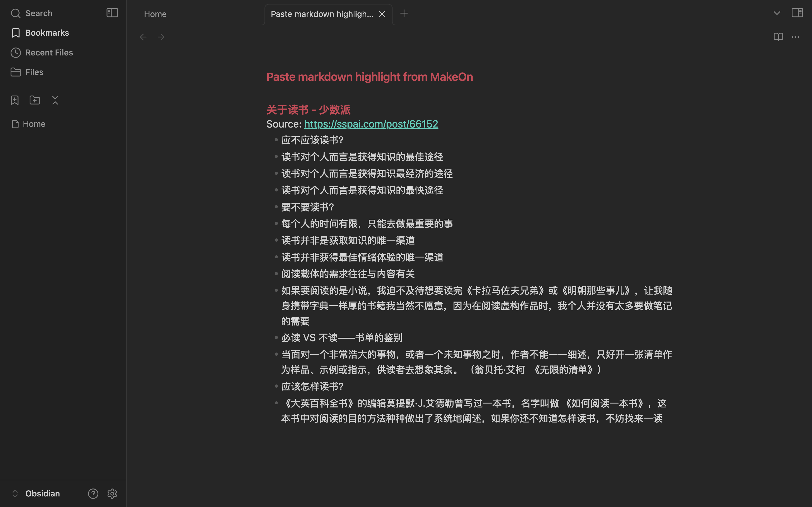Open Recent Files in sidebar
The width and height of the screenshot is (812, 507).
click(x=49, y=53)
